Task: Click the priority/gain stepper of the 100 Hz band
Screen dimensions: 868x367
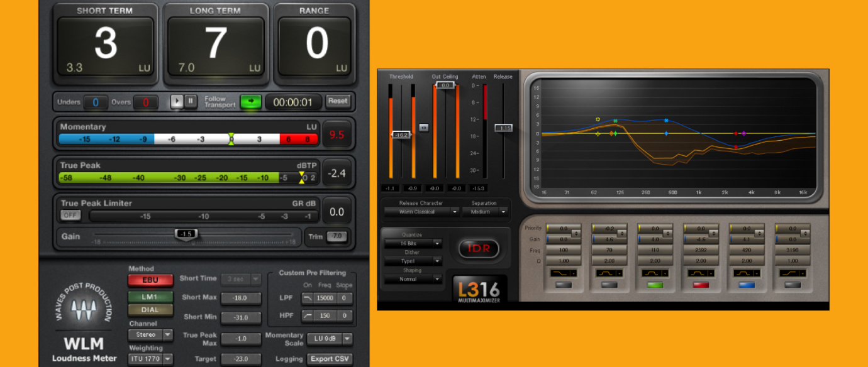Action: coord(577,233)
